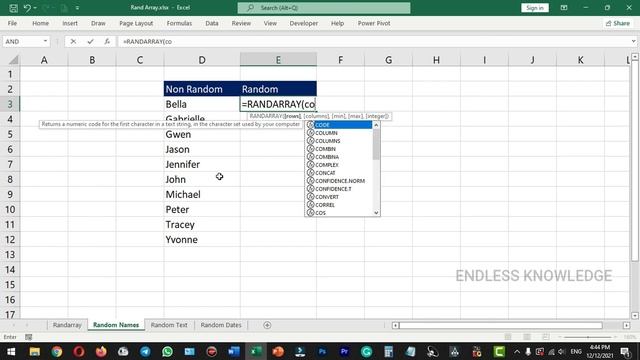
Task: Open the Power Pivot tab
Action: click(374, 23)
